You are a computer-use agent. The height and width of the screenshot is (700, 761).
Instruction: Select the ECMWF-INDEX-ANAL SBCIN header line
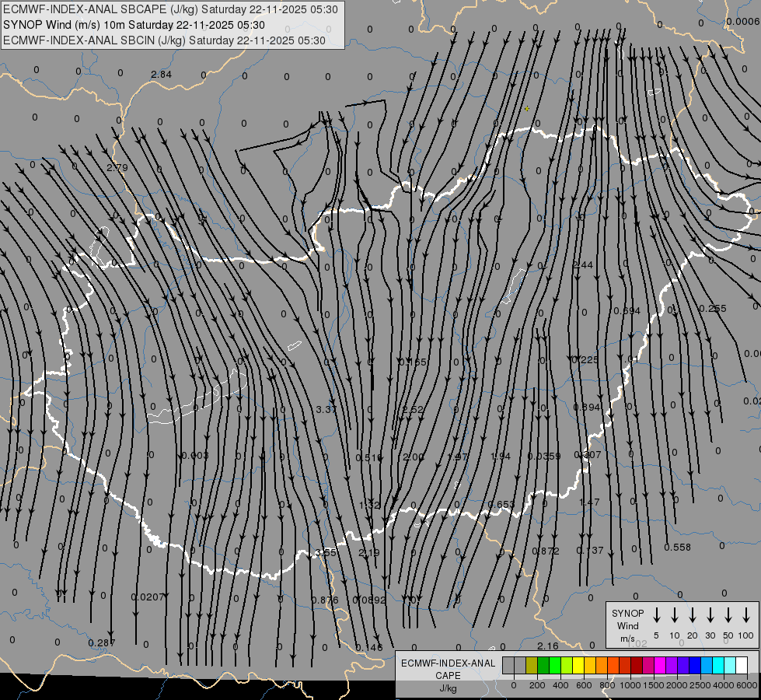164,40
